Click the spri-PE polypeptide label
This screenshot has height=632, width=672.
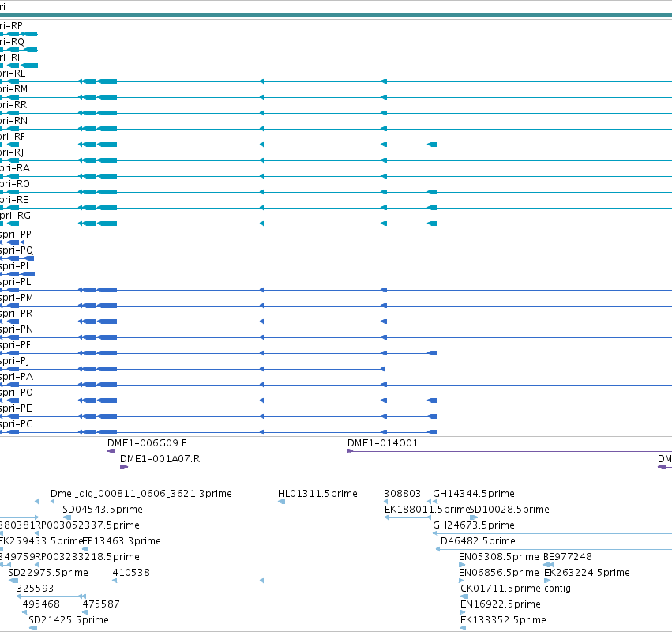click(x=16, y=408)
